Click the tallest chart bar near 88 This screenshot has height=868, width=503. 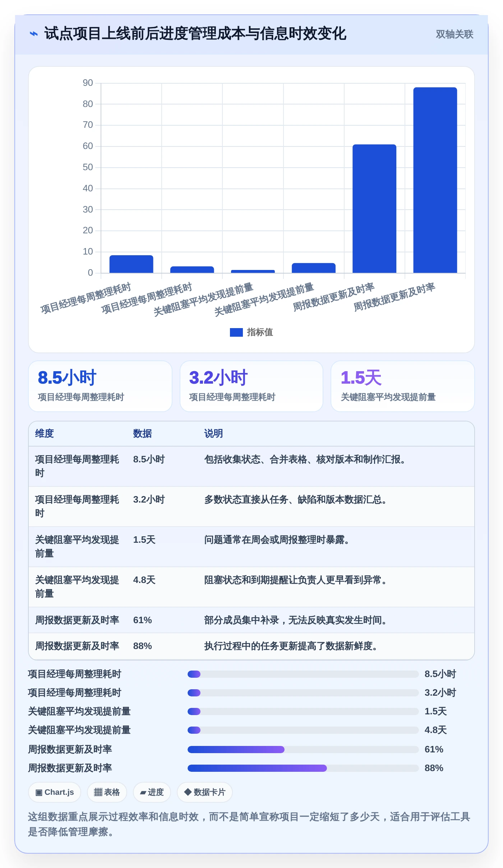tap(435, 180)
